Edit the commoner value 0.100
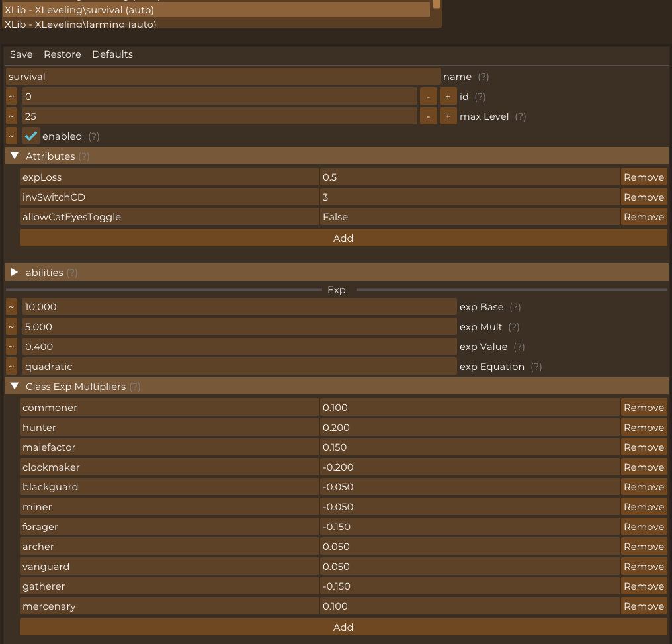The image size is (672, 644). click(470, 407)
